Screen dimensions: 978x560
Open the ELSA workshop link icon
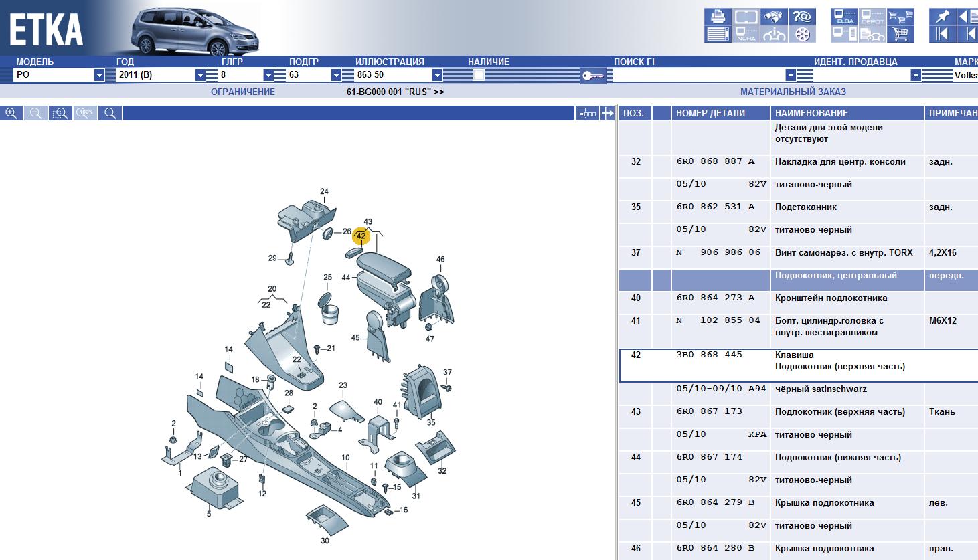point(844,17)
